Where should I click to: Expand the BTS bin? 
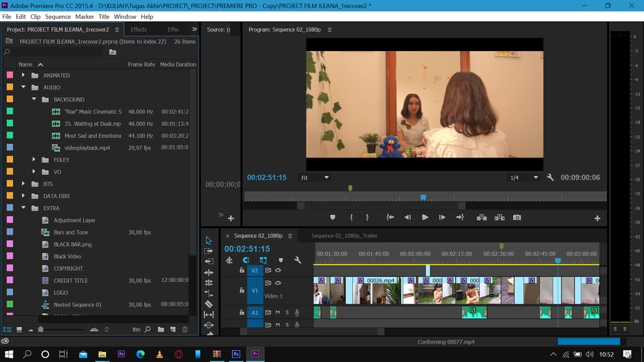(23, 184)
